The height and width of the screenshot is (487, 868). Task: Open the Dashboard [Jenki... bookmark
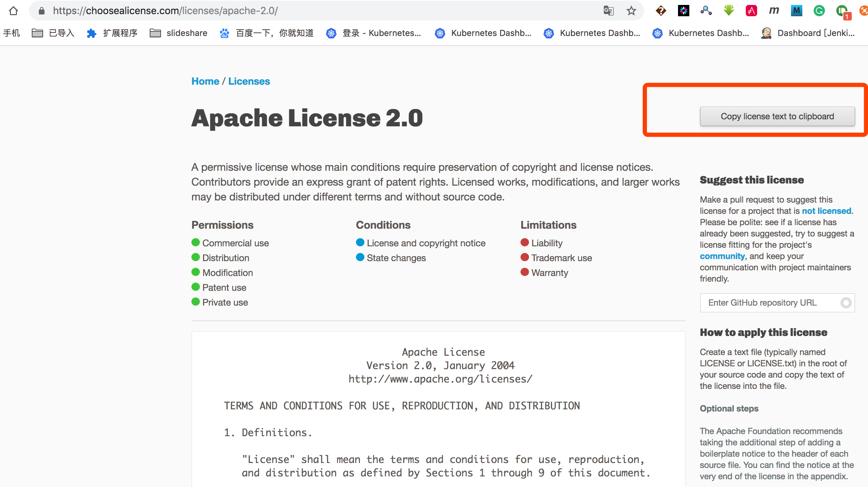808,33
